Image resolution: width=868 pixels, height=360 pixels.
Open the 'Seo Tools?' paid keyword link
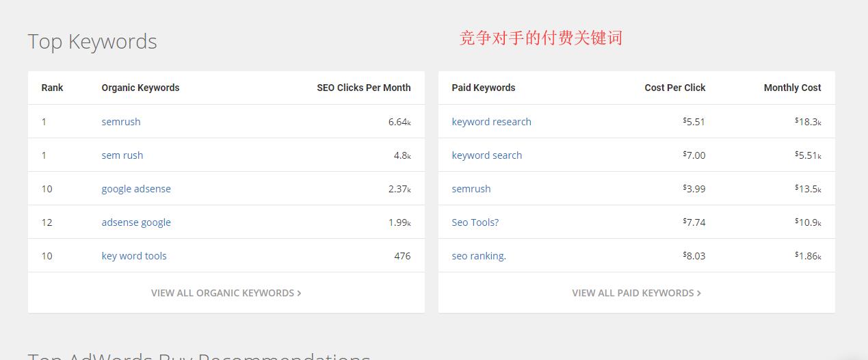[475, 222]
